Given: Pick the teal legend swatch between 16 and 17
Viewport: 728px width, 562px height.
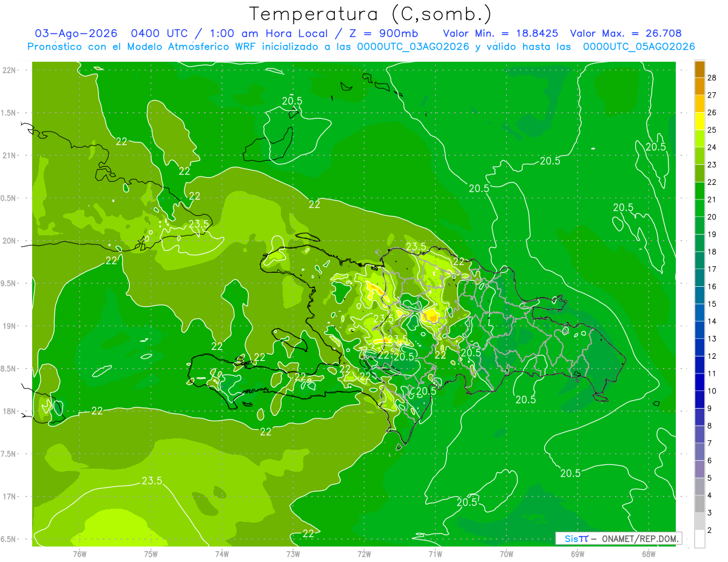Looking at the screenshot, I should [x=699, y=278].
